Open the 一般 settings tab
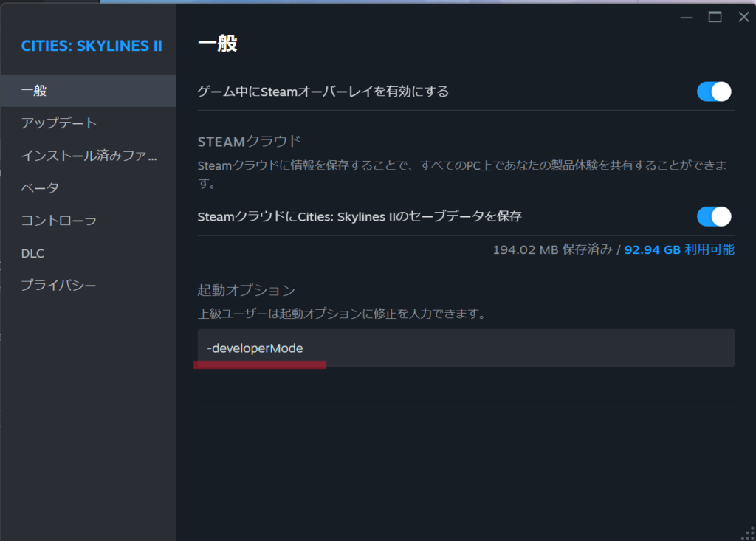Screen dimensions: 756x541 click(88, 91)
